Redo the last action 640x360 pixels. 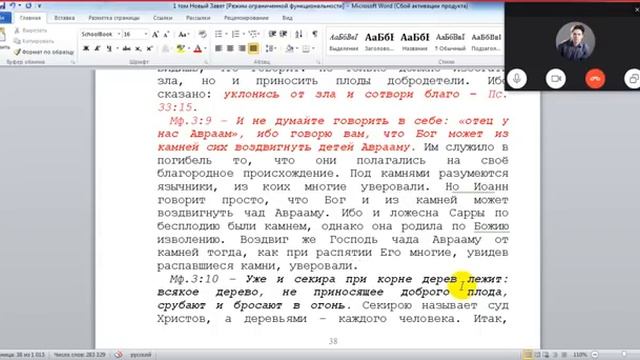(29, 6)
